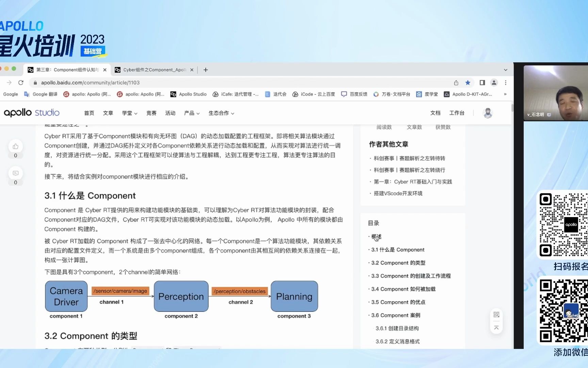Show more bookmarks via double chevron
Viewport: 588px width, 368px height.
[505, 94]
